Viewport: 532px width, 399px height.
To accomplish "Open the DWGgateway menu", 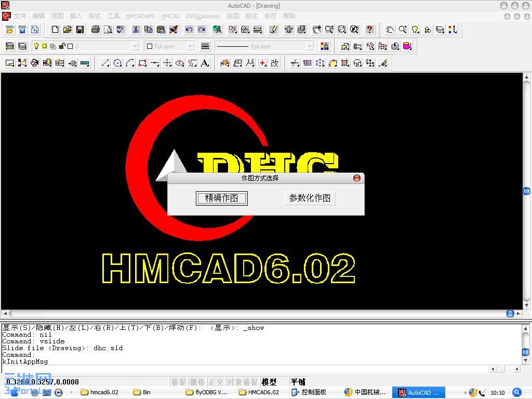I will click(x=203, y=16).
